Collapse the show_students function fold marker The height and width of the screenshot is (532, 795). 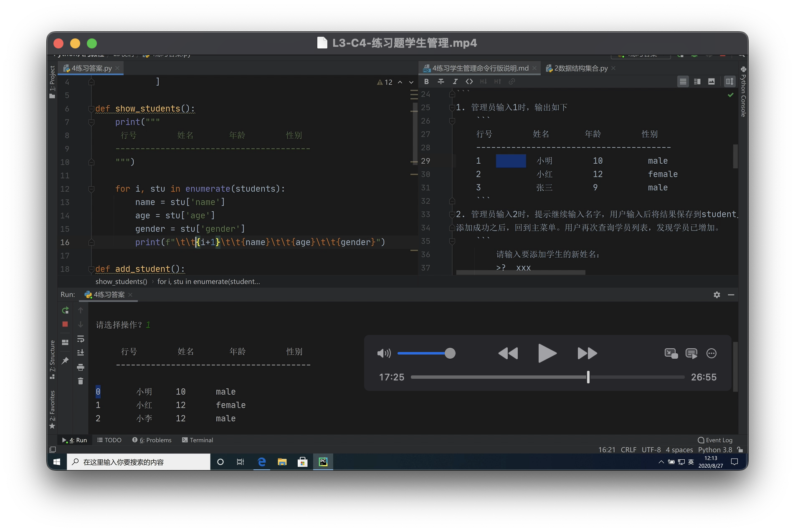coord(91,109)
